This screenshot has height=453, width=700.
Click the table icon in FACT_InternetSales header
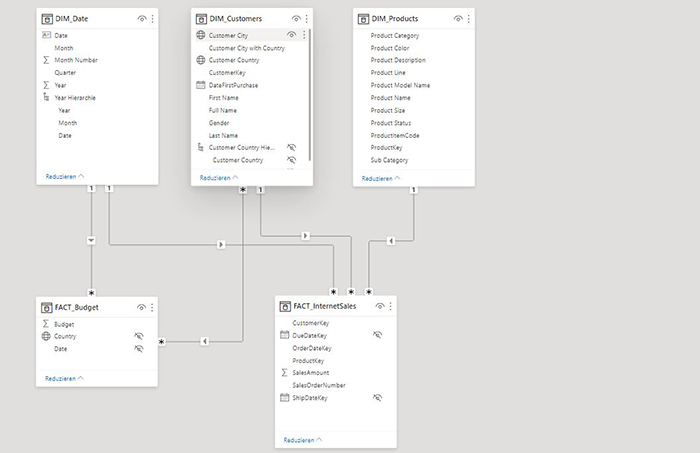(284, 305)
